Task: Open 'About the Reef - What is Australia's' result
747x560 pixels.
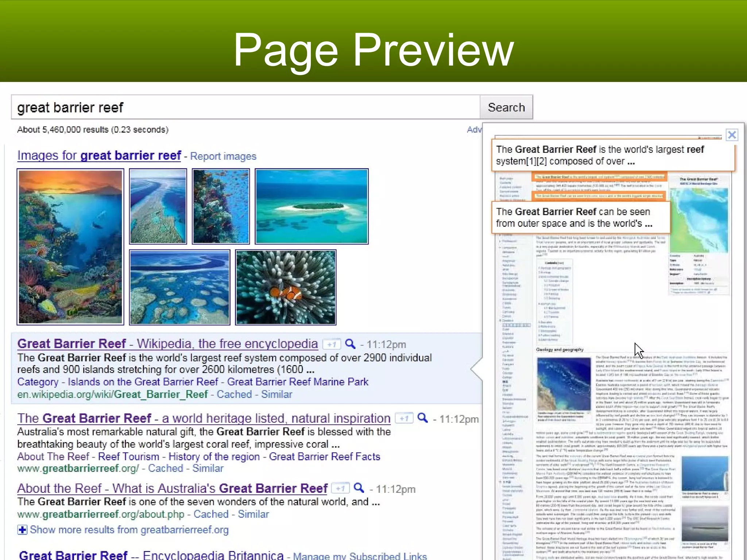Action: click(x=172, y=488)
